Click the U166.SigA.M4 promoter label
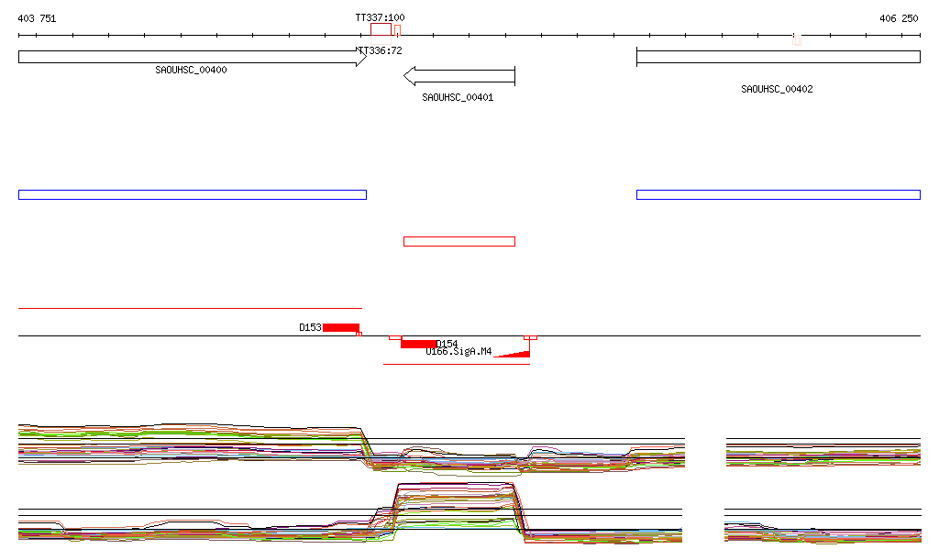 [x=458, y=351]
